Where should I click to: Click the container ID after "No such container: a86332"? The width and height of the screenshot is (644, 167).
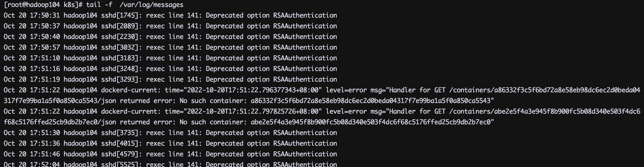click(x=372, y=101)
